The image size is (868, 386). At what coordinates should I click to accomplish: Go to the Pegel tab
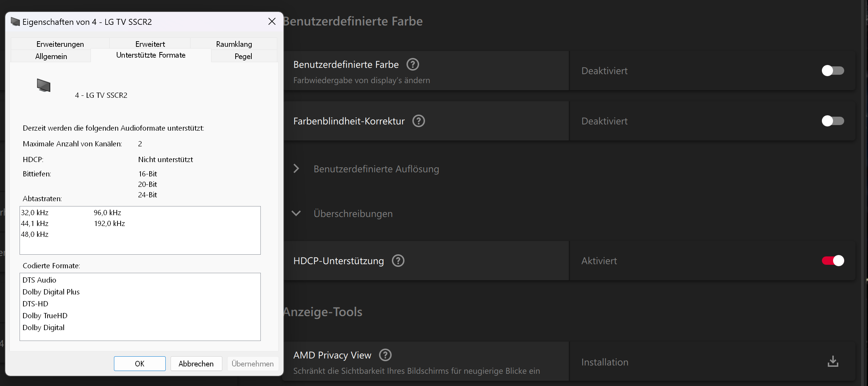pyautogui.click(x=243, y=56)
